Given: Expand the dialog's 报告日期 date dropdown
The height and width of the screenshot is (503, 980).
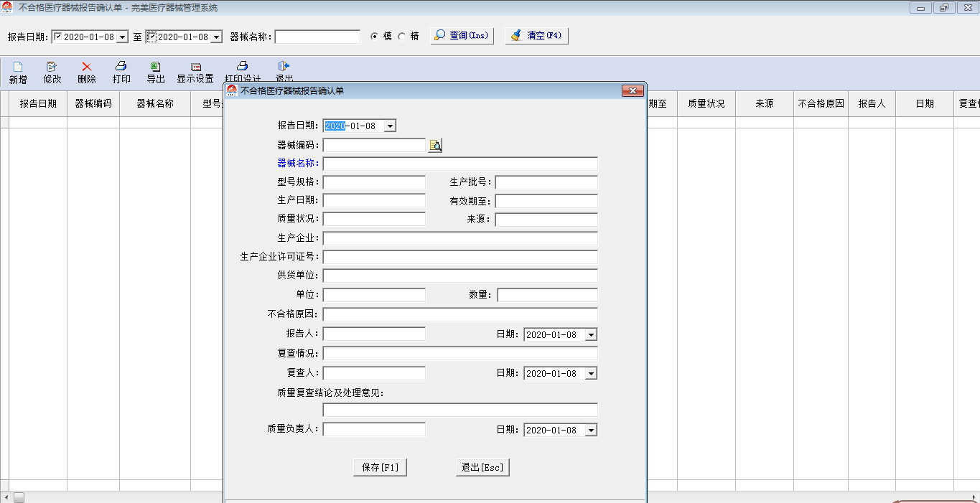Looking at the screenshot, I should click(x=390, y=126).
